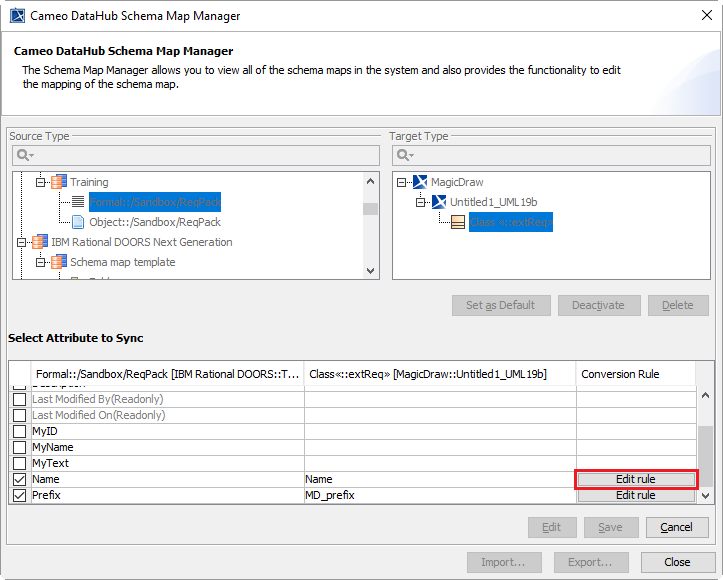The image size is (723, 580).
Task: Click the Export... button
Action: click(x=591, y=562)
